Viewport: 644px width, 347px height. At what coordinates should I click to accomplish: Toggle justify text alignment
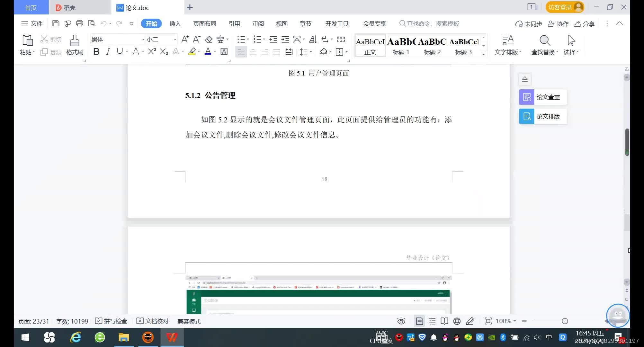tap(277, 52)
